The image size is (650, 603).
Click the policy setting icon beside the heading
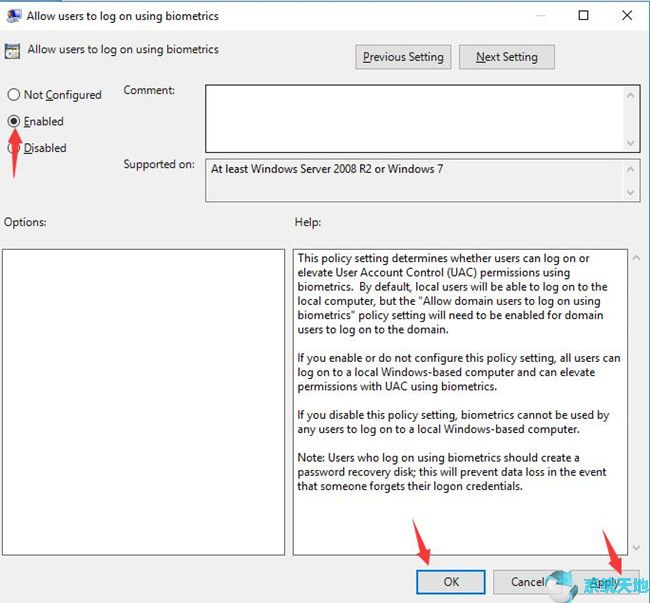[13, 51]
